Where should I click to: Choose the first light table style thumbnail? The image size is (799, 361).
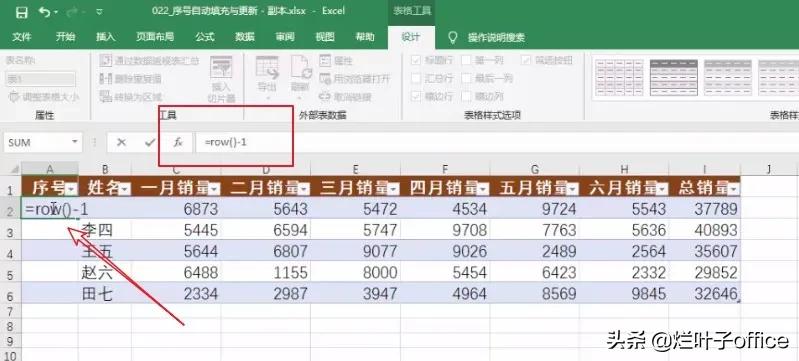(619, 78)
